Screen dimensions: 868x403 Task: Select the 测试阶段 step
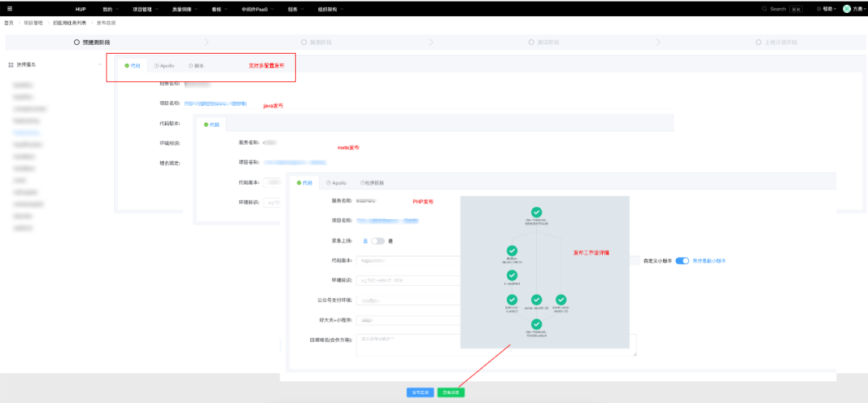click(x=544, y=42)
